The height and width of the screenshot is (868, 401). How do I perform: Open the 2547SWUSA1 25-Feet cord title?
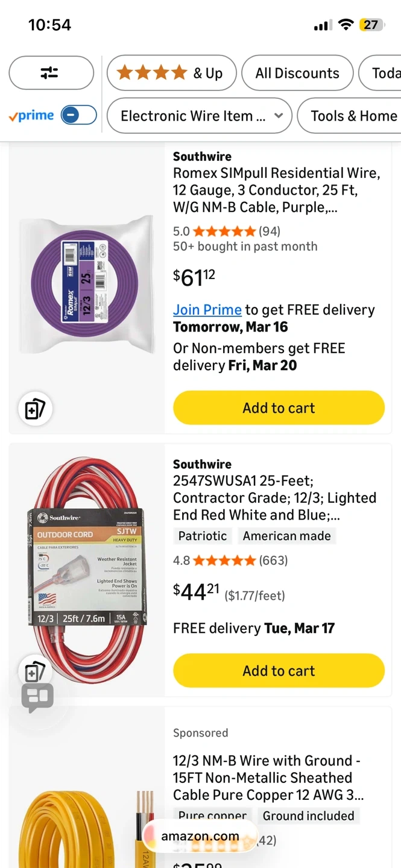coord(274,498)
